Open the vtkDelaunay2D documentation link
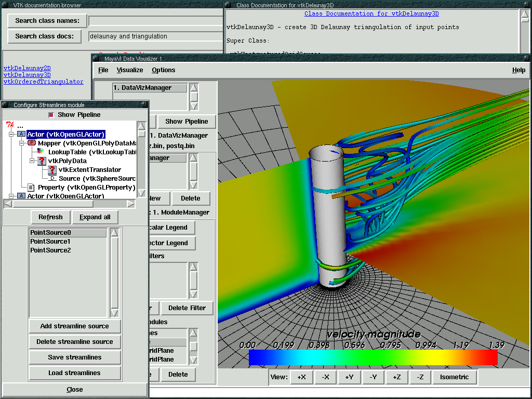The height and width of the screenshot is (399, 532). 27,68
